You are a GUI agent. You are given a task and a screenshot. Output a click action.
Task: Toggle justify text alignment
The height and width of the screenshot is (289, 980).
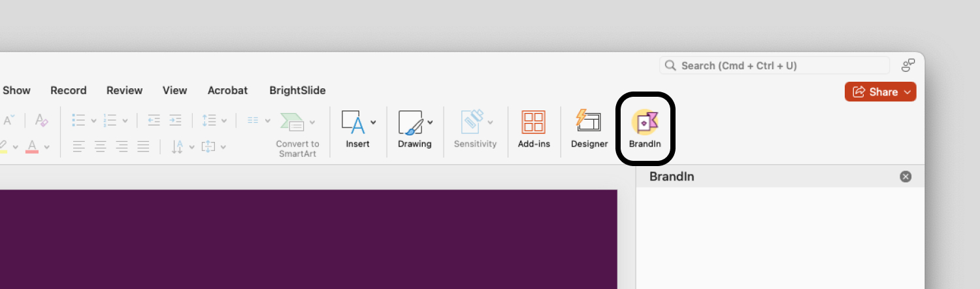click(x=143, y=146)
